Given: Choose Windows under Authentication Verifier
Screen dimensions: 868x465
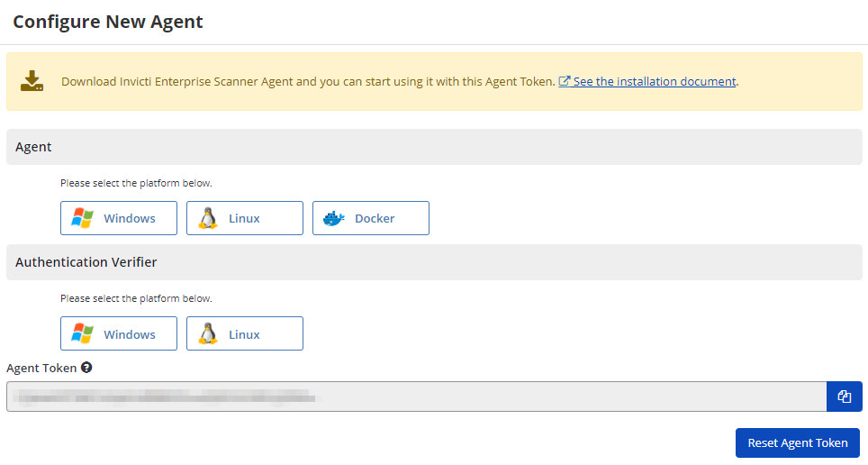Looking at the screenshot, I should (x=119, y=333).
